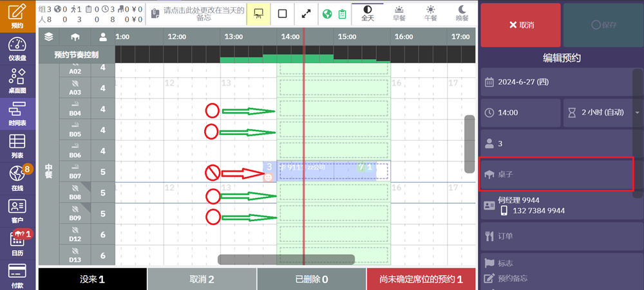Expand timeline to fullscreen with arrows icon
Screen dimensions: 644x290
(x=306, y=14)
